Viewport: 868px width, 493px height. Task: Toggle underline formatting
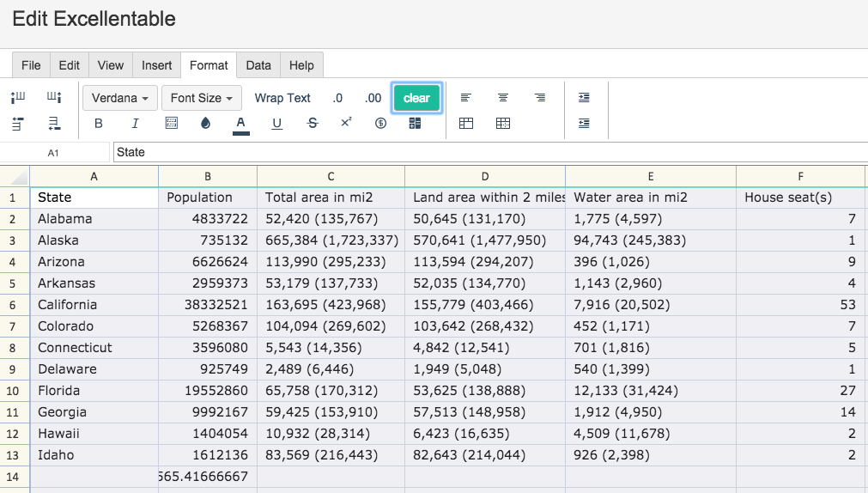[276, 124]
